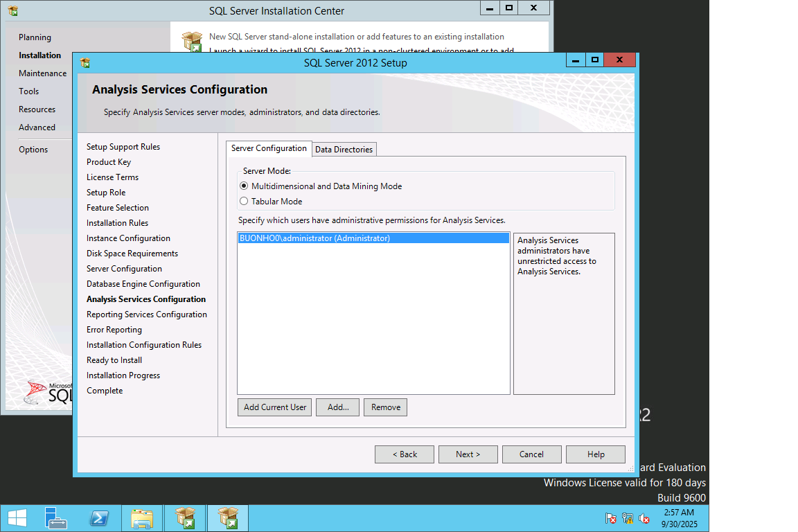Open File Explorer from the taskbar
Viewport: 798px width, 532px height.
pos(142,518)
